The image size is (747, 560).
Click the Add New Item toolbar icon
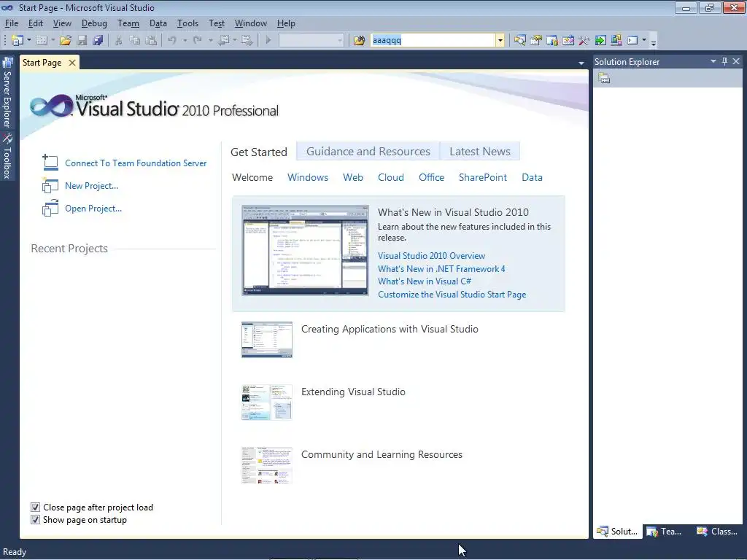click(x=42, y=41)
